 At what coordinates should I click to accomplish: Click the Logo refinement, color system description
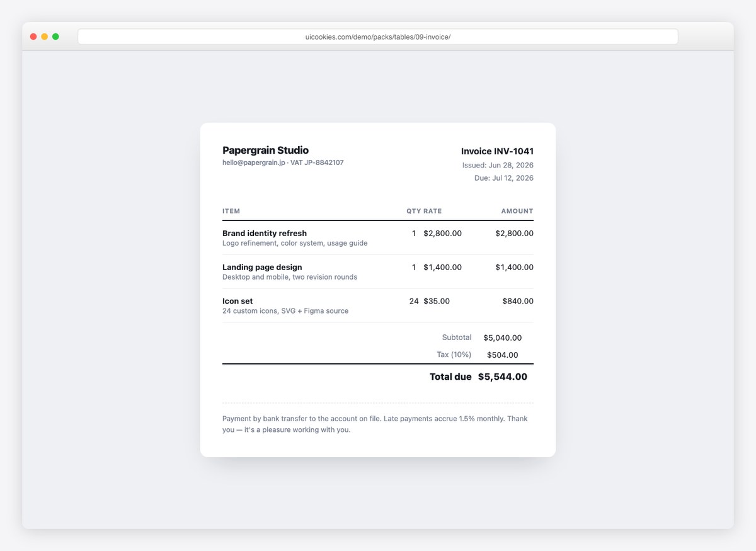pyautogui.click(x=295, y=243)
